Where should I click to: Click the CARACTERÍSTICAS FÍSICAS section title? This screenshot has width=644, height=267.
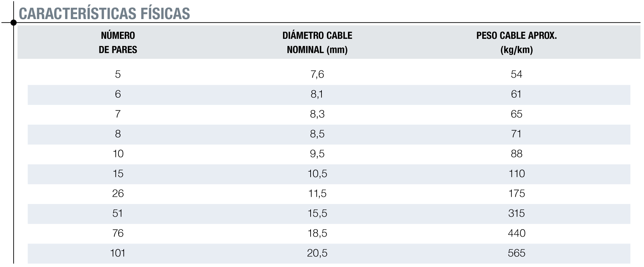[x=104, y=14]
